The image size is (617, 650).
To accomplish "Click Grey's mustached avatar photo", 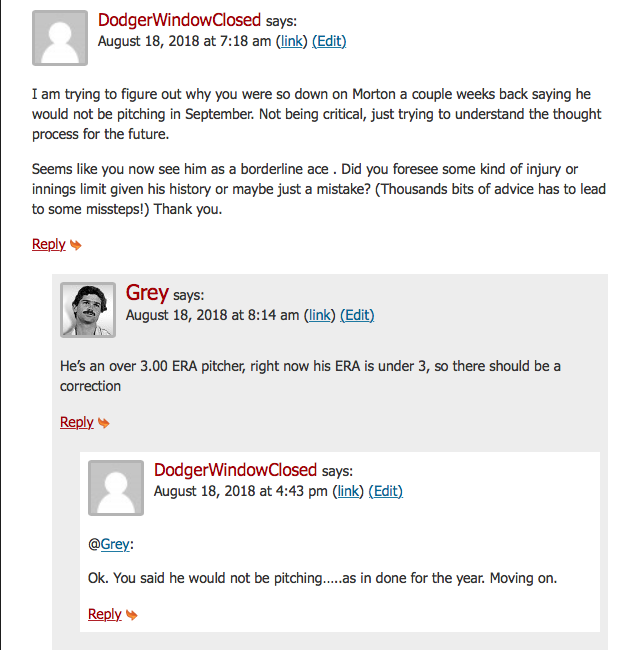I will [x=88, y=310].
